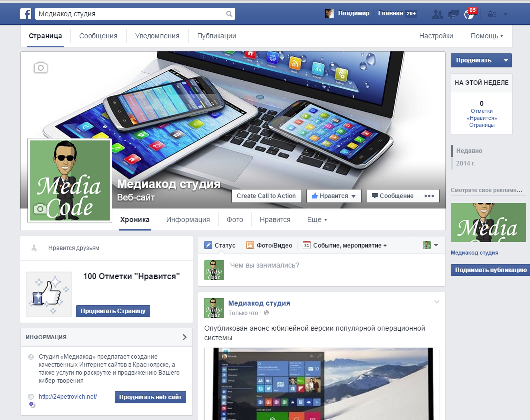This screenshot has width=530, height=420.
Task: Select the Статус composer option
Action: [x=220, y=245]
